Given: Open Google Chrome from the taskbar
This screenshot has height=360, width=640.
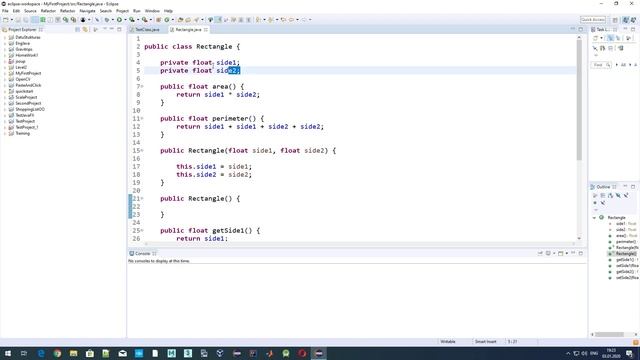Looking at the screenshot, I should [x=57, y=353].
